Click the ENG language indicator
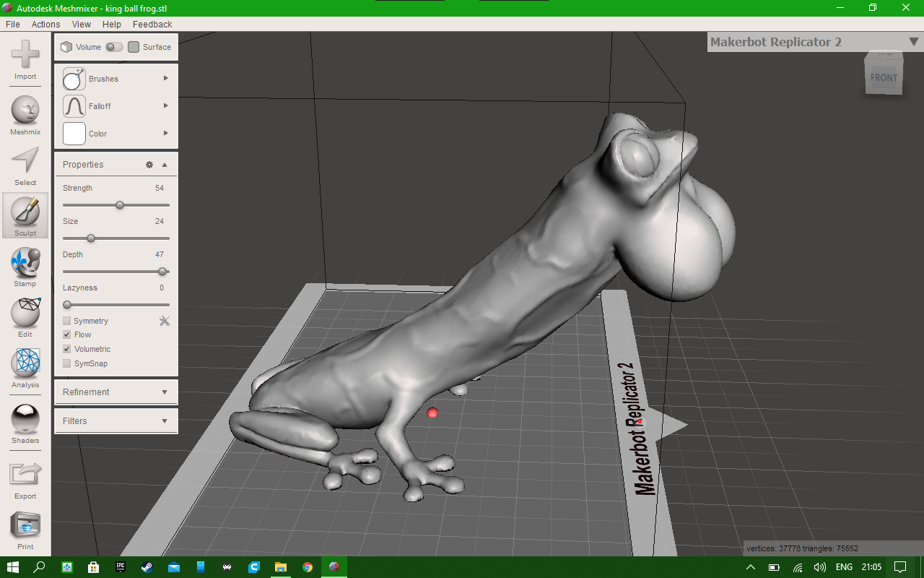 [844, 567]
